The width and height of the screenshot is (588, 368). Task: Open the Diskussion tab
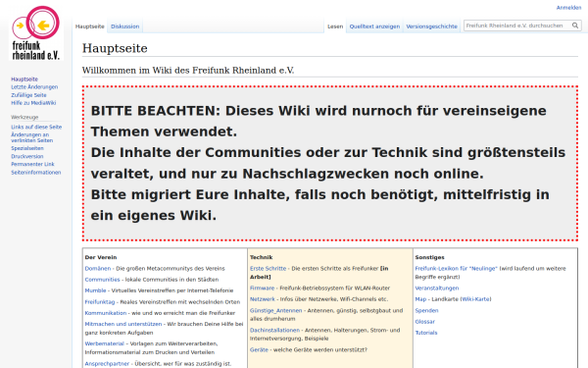pos(124,26)
